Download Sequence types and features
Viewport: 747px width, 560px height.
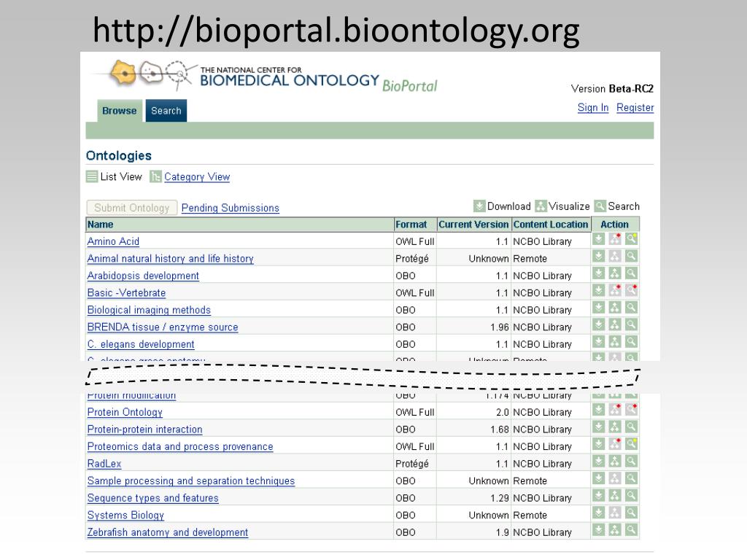(x=598, y=495)
